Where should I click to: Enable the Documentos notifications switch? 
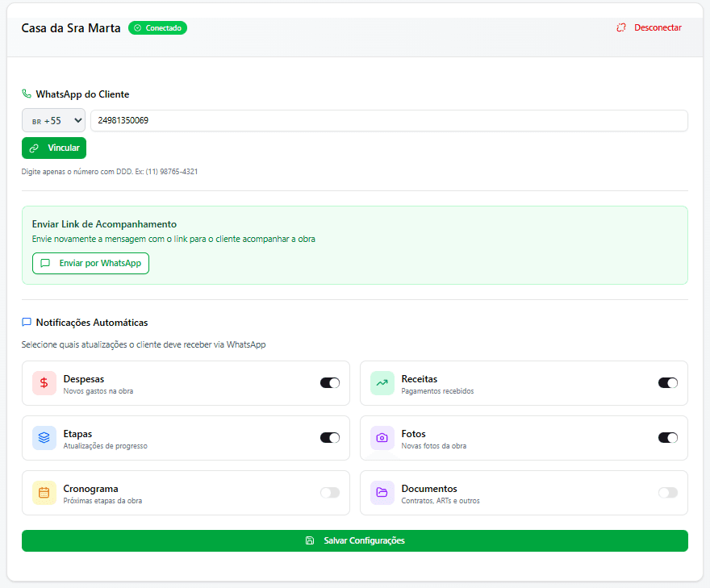(668, 493)
